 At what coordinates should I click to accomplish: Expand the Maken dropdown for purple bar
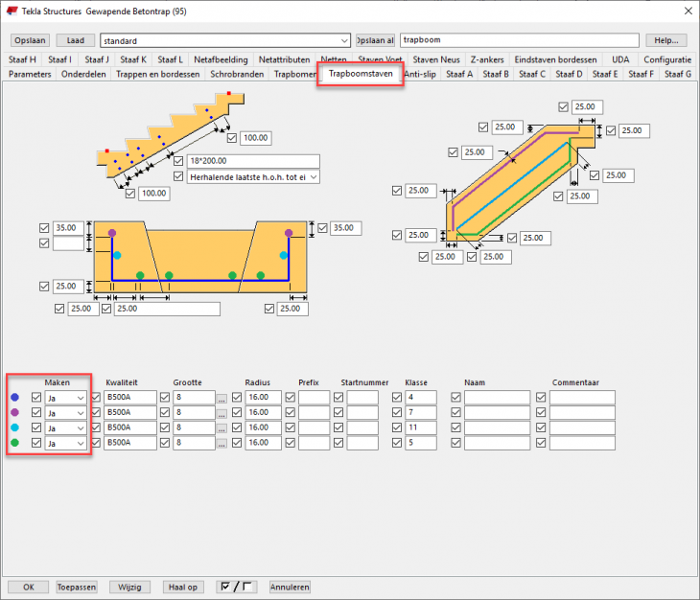click(81, 412)
